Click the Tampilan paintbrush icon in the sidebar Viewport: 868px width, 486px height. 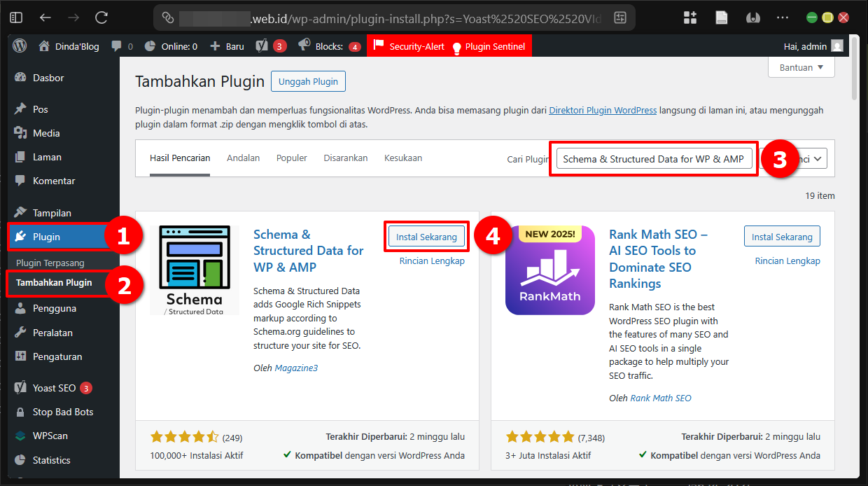[21, 212]
